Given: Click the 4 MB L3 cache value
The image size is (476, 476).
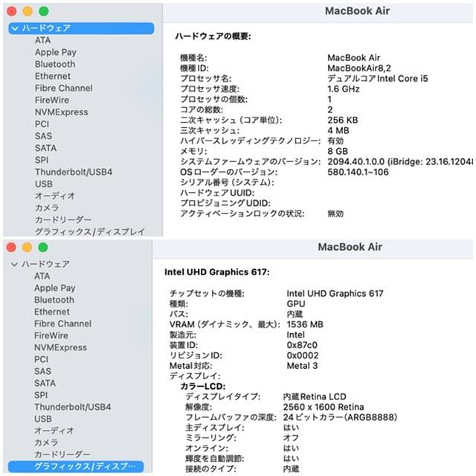Looking at the screenshot, I should pos(338,131).
